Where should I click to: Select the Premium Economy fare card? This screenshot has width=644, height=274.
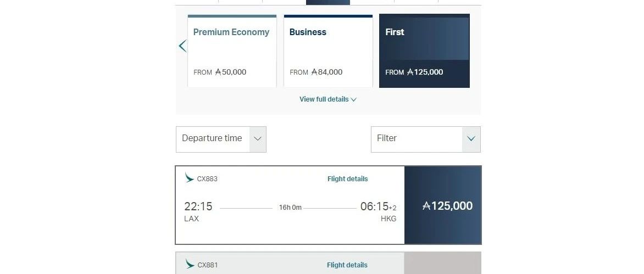coord(232,51)
